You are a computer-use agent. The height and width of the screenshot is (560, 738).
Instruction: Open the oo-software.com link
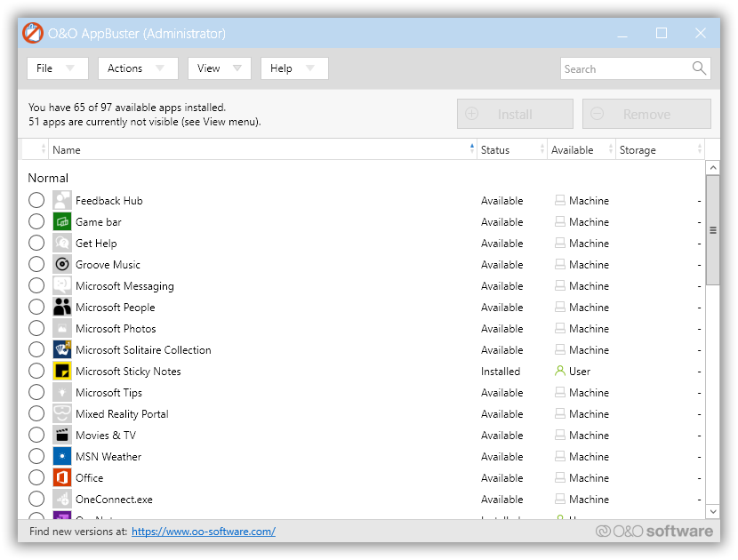[204, 532]
